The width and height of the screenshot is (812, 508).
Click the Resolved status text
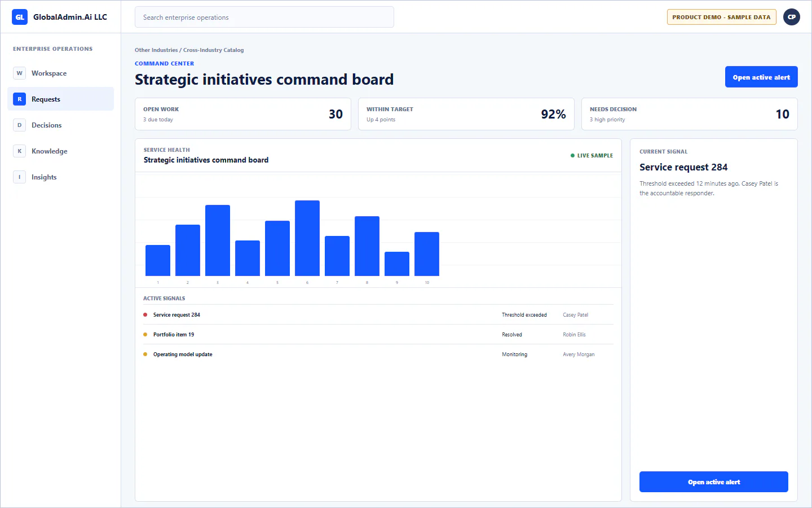[x=512, y=335]
